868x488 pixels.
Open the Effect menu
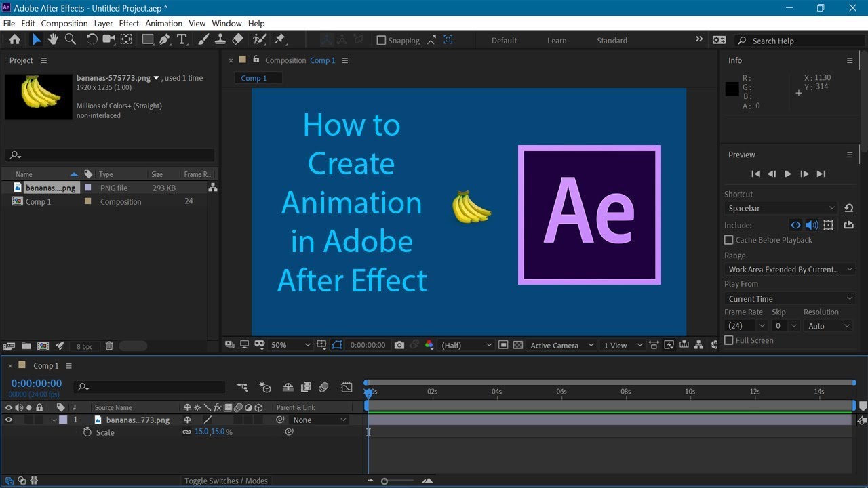[129, 23]
